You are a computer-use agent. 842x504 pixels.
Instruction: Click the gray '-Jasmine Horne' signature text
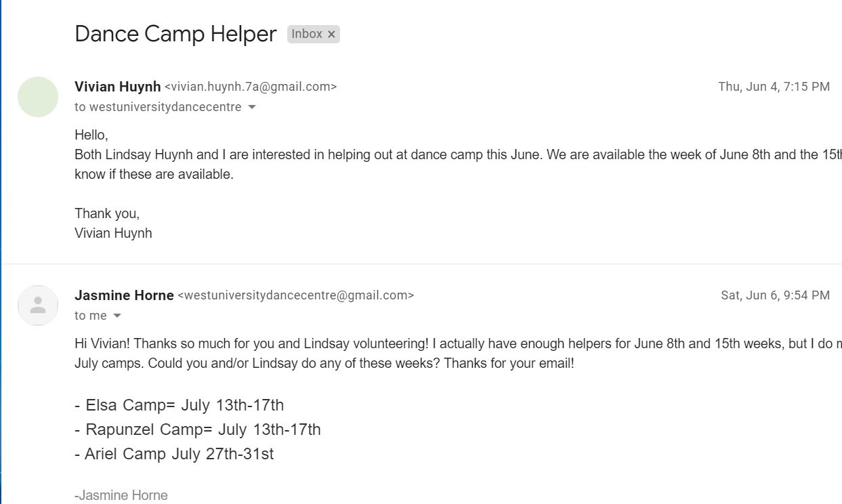click(121, 495)
